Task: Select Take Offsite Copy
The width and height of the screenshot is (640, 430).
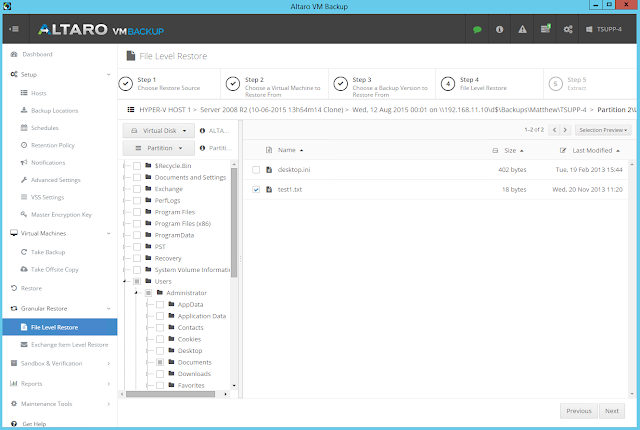Action: click(x=54, y=269)
